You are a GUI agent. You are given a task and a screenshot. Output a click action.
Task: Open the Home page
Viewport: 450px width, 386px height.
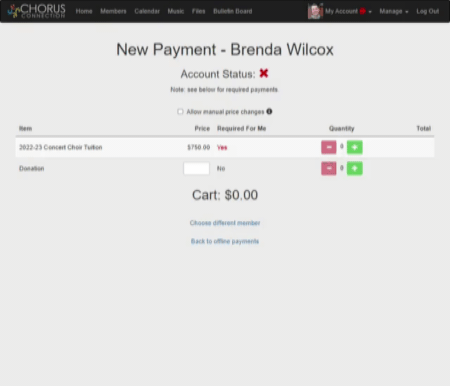(84, 11)
